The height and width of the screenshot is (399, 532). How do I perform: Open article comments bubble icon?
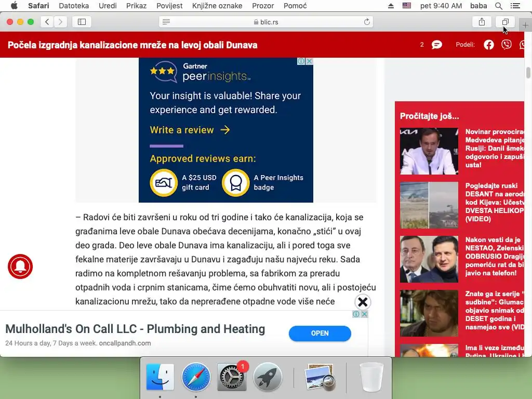coord(436,45)
